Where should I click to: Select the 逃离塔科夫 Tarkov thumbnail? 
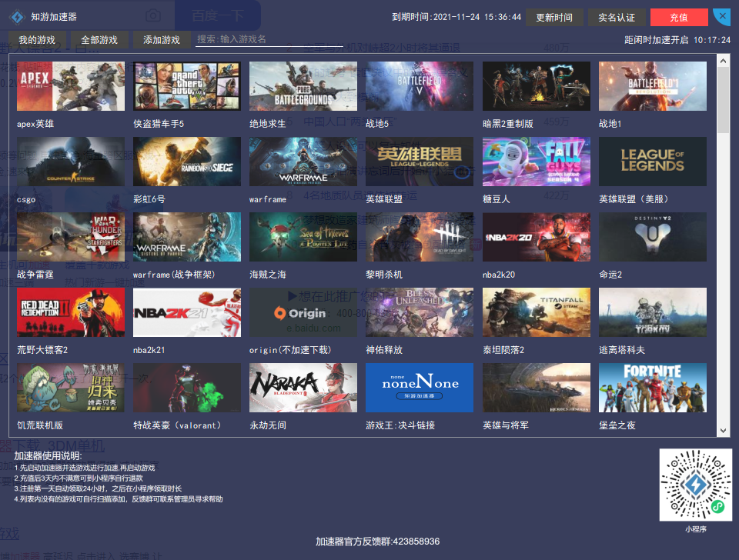click(653, 312)
